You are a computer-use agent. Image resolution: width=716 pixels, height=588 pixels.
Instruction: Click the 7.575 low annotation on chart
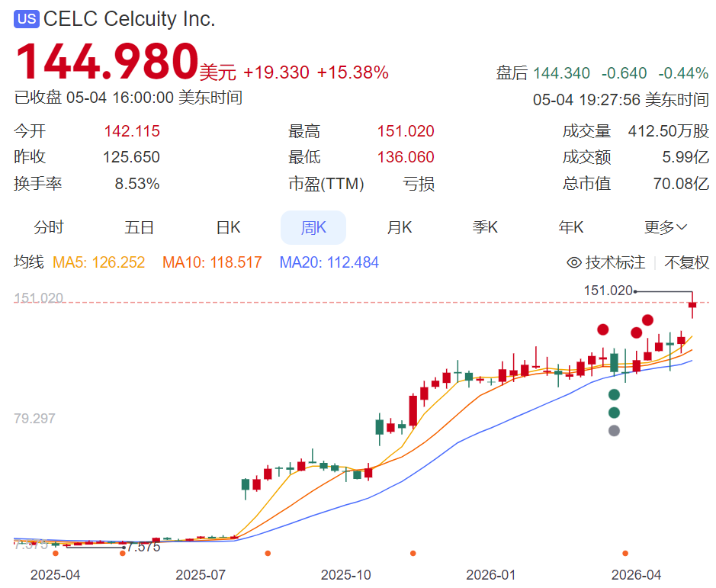coord(143,548)
